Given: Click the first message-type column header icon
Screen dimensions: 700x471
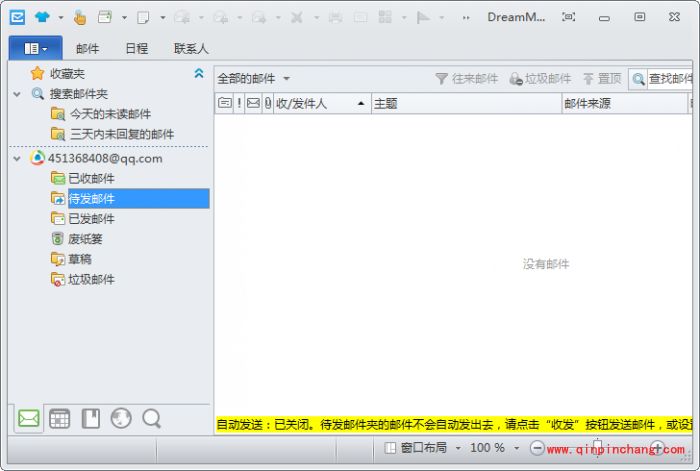Looking at the screenshot, I should click(225, 104).
